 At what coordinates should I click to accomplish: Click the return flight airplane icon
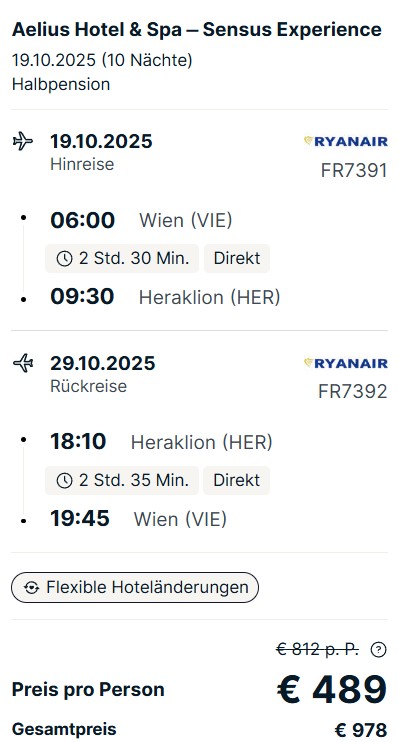point(23,363)
